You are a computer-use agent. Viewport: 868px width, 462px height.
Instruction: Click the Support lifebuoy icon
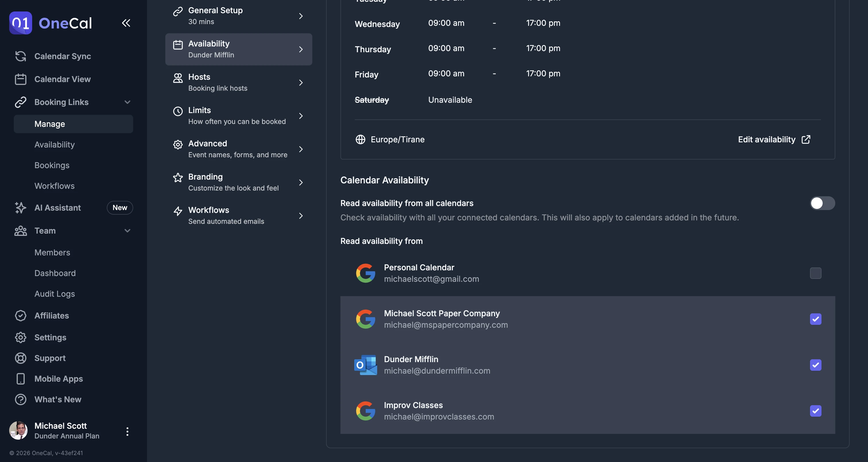[x=21, y=358]
